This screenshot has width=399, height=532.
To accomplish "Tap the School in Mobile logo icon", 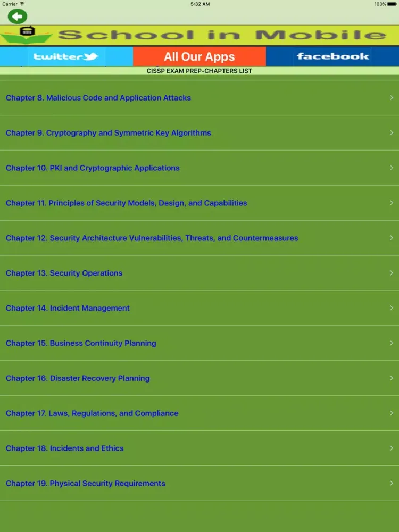I will coord(26,35).
